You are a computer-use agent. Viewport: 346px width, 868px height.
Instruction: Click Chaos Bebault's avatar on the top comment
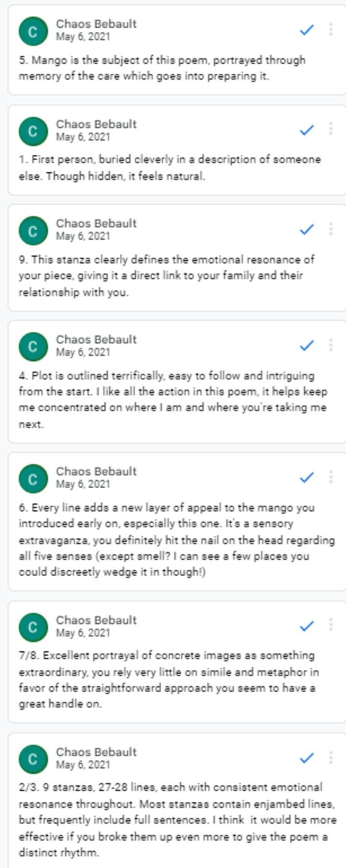pos(34,29)
